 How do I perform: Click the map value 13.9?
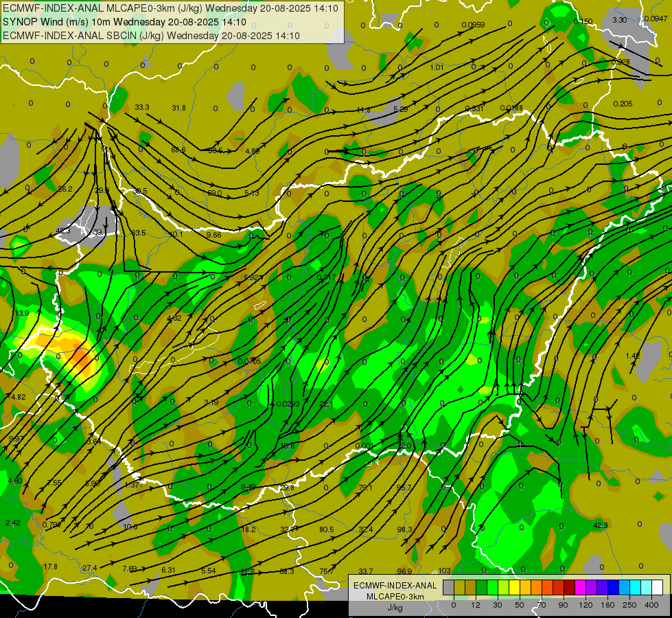(22, 313)
